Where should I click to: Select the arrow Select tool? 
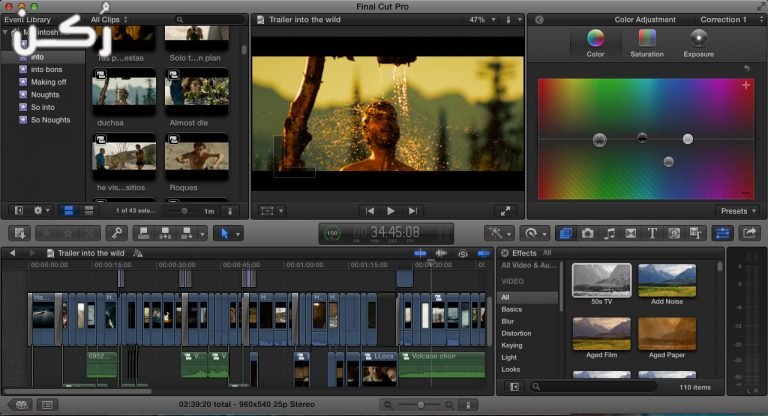point(225,233)
